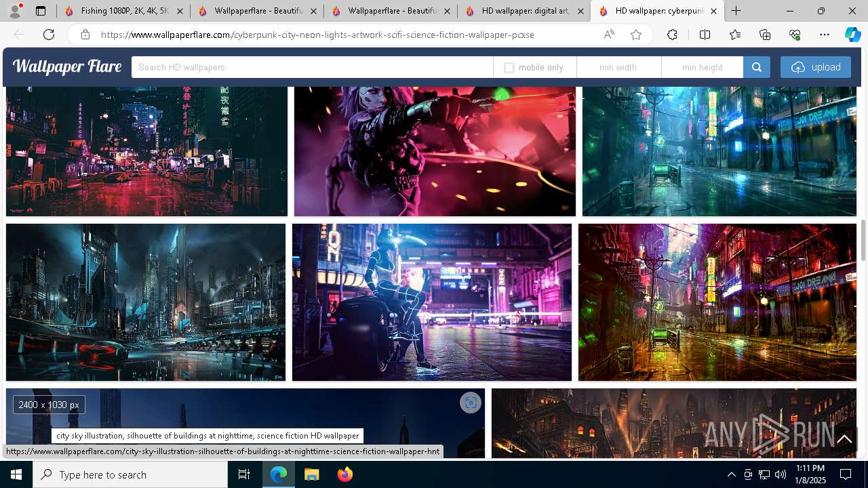This screenshot has width=868, height=488.
Task: Go to Wallpaper Flare home logo
Action: point(67,66)
